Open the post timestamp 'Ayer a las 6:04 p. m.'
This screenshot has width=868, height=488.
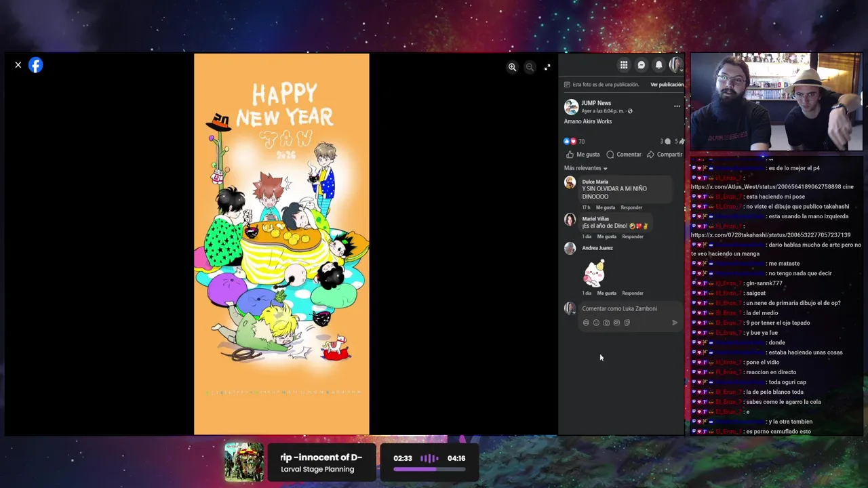coord(604,111)
